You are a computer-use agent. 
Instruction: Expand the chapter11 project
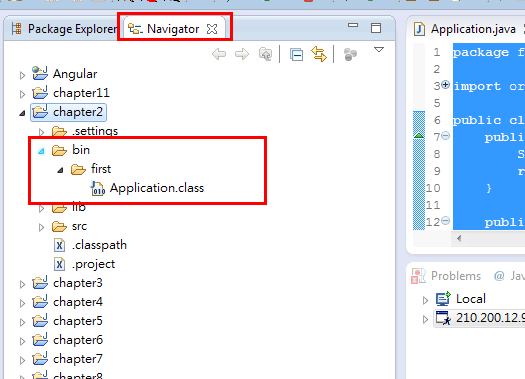22,94
